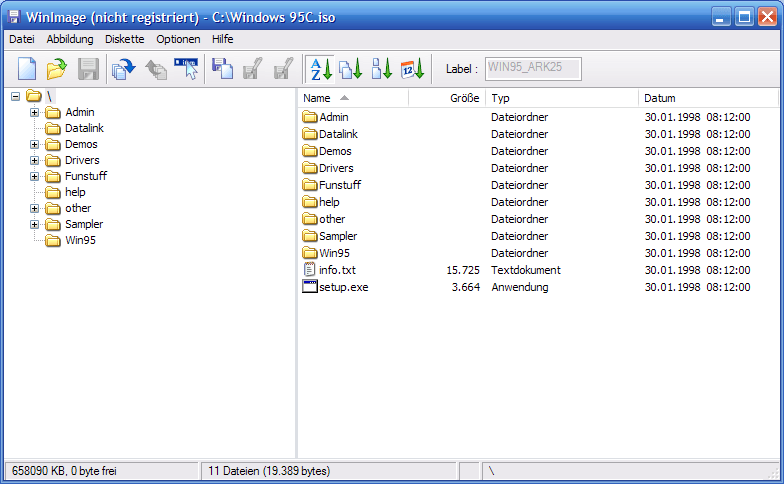Click the first grayed edit icon
The image size is (784, 484).
point(252,68)
